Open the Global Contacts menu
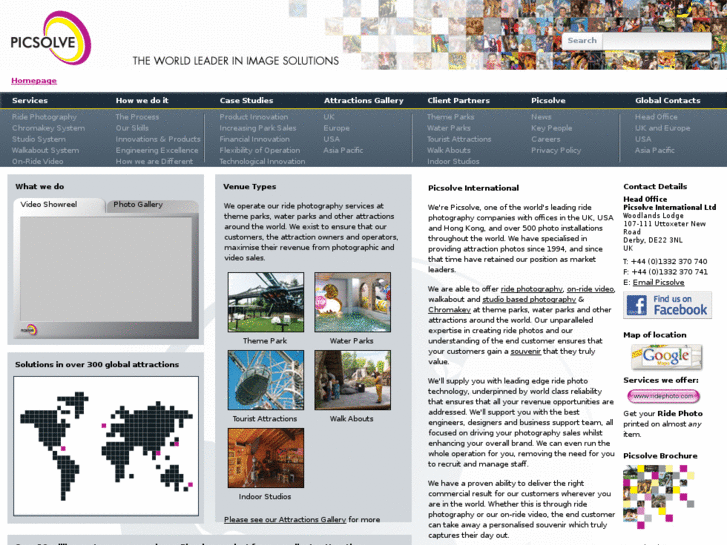Image resolution: width=727 pixels, height=545 pixels. pos(668,100)
